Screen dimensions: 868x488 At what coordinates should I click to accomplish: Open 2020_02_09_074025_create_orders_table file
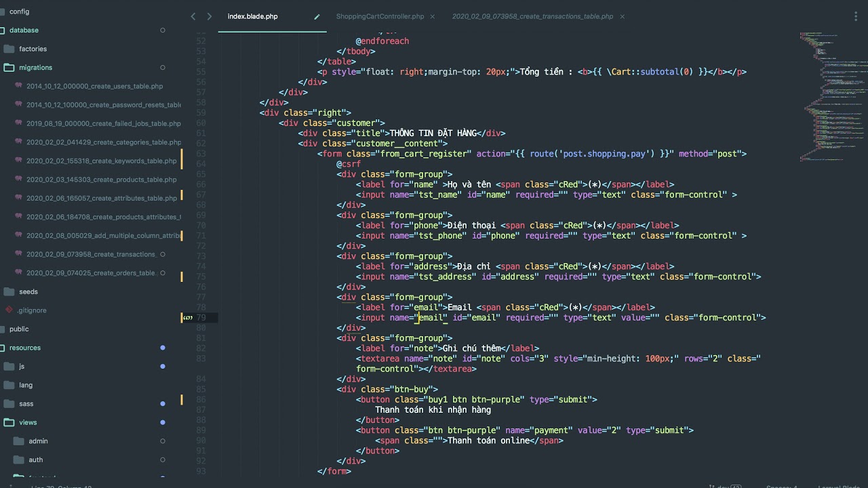pos(91,272)
